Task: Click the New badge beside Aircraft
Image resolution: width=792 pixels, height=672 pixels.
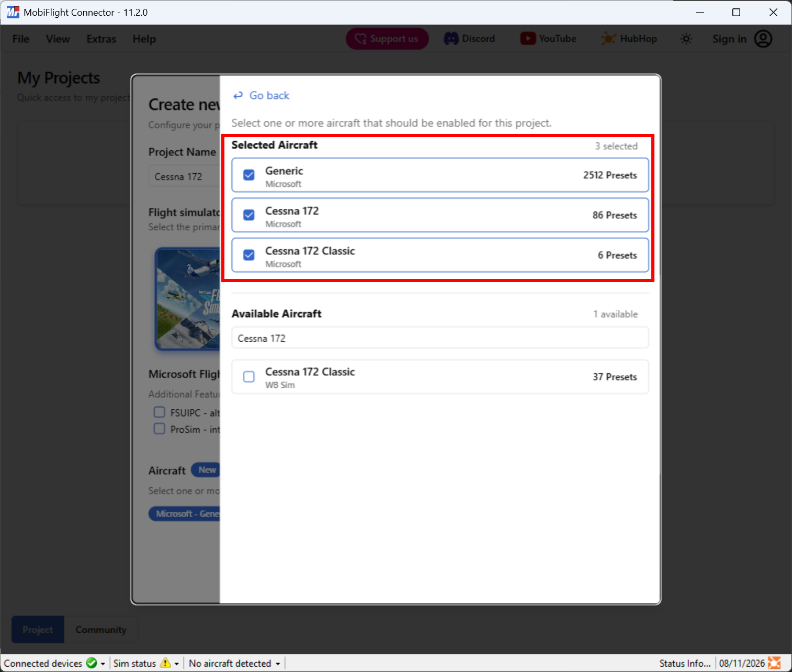Action: tap(206, 470)
